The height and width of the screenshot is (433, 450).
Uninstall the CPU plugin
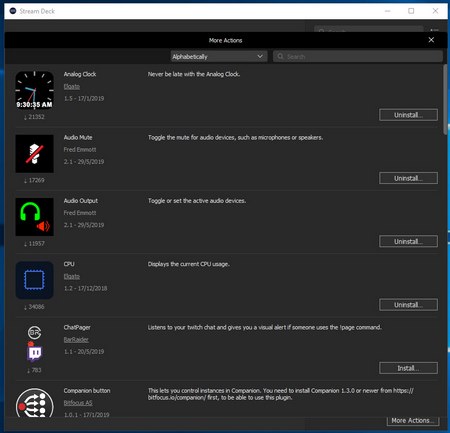pyautogui.click(x=408, y=305)
